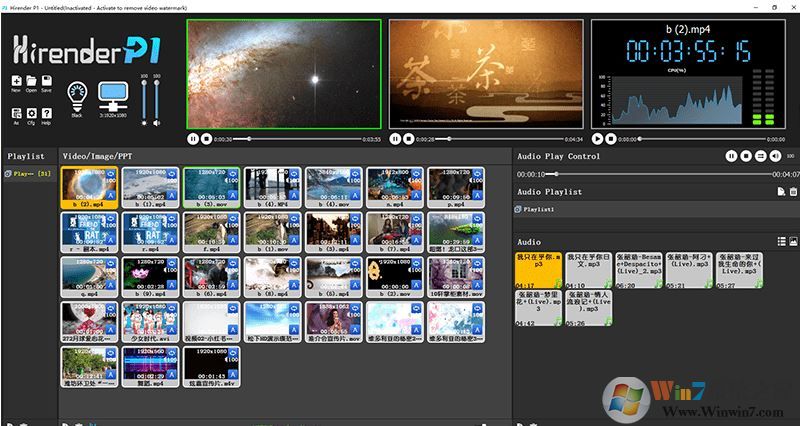This screenshot has height=426, width=800.
Task: Adjust the brightness vertical slider
Action: coord(144,99)
